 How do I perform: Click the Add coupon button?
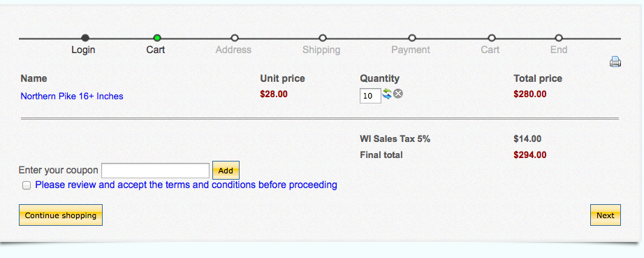click(226, 171)
